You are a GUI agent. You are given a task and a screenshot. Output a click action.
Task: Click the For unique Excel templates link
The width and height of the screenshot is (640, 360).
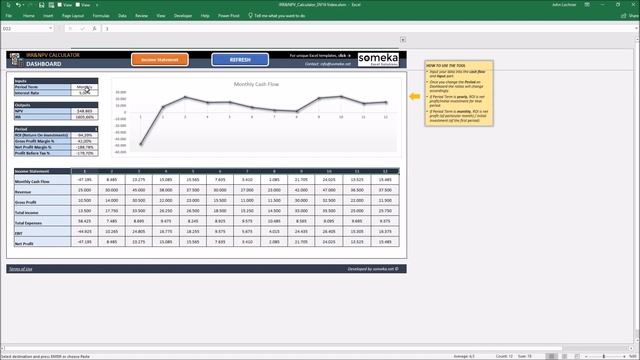click(x=320, y=56)
